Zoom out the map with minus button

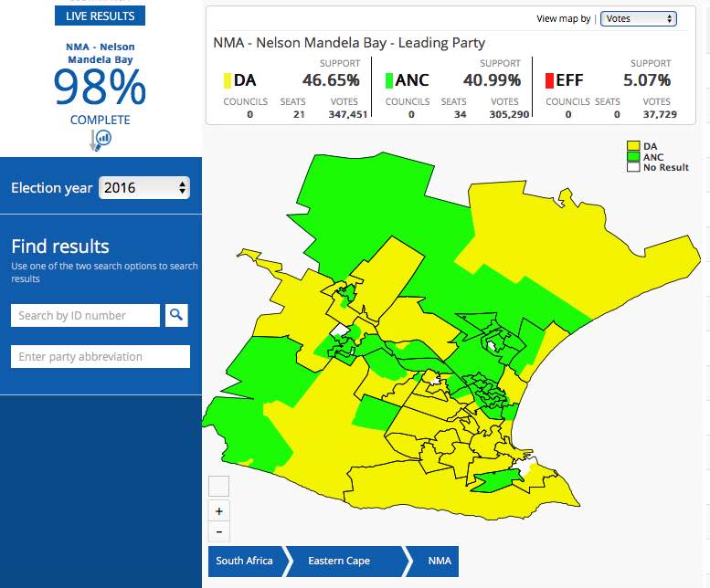218,532
